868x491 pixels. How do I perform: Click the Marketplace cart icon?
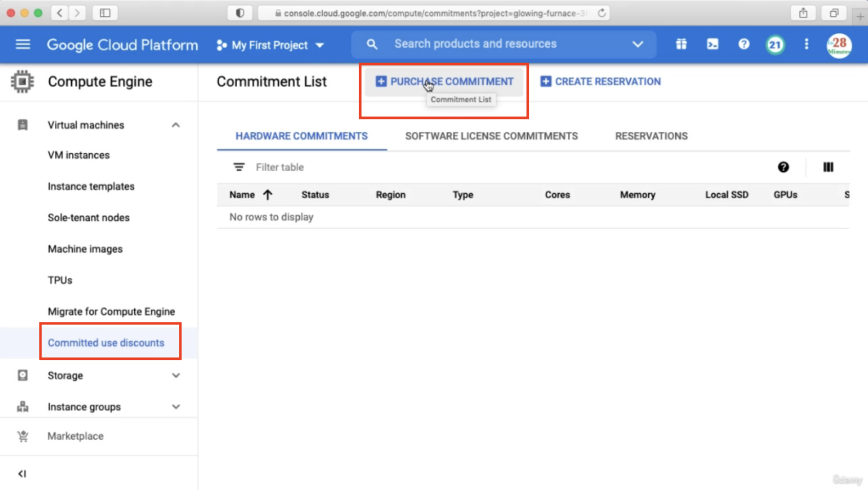point(23,436)
